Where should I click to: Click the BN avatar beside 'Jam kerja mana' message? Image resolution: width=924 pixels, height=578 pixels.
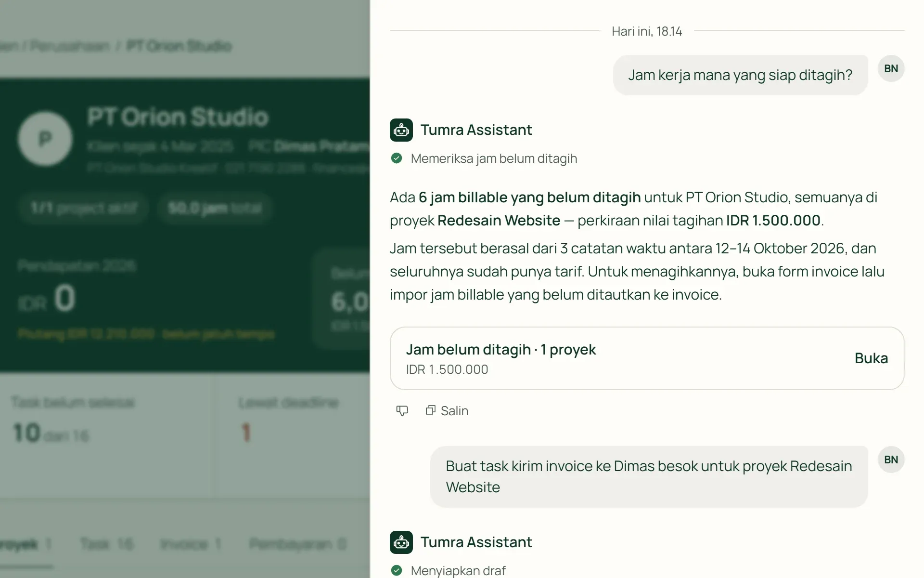pos(891,69)
